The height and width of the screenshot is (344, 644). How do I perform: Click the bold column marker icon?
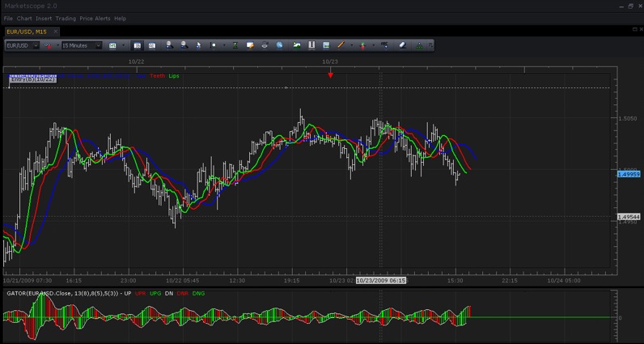[x=311, y=45]
